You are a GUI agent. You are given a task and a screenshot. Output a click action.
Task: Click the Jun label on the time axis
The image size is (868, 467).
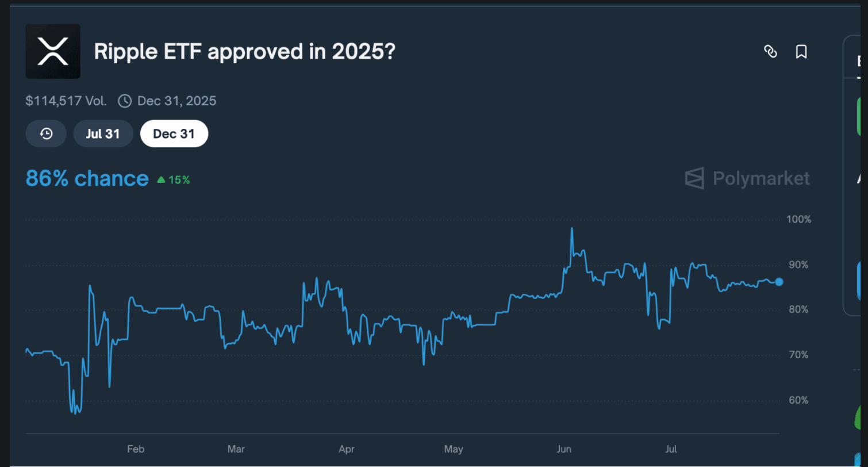[x=564, y=449]
